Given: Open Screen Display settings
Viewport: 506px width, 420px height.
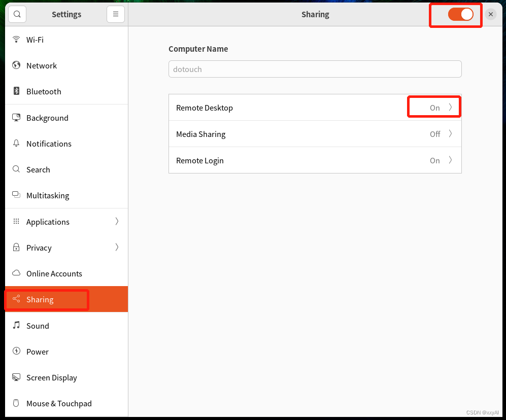Looking at the screenshot, I should [66, 377].
